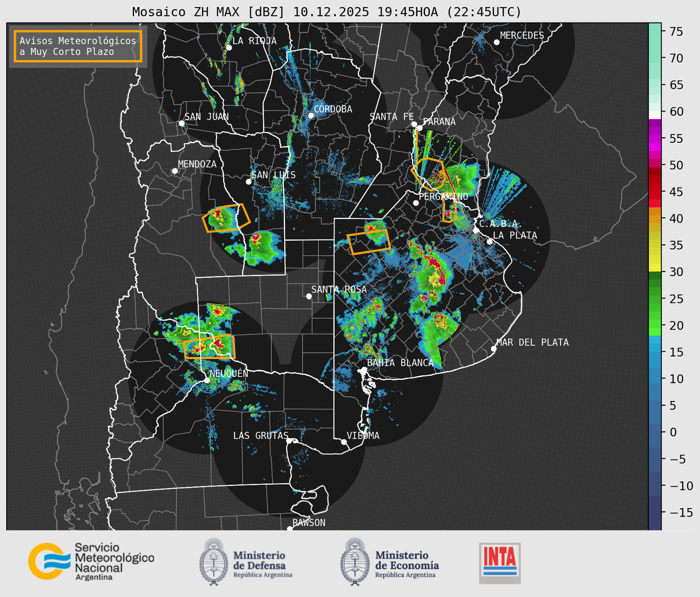Select the Mar del Plata city marker dot
This screenshot has width=700, height=597.
494,349
